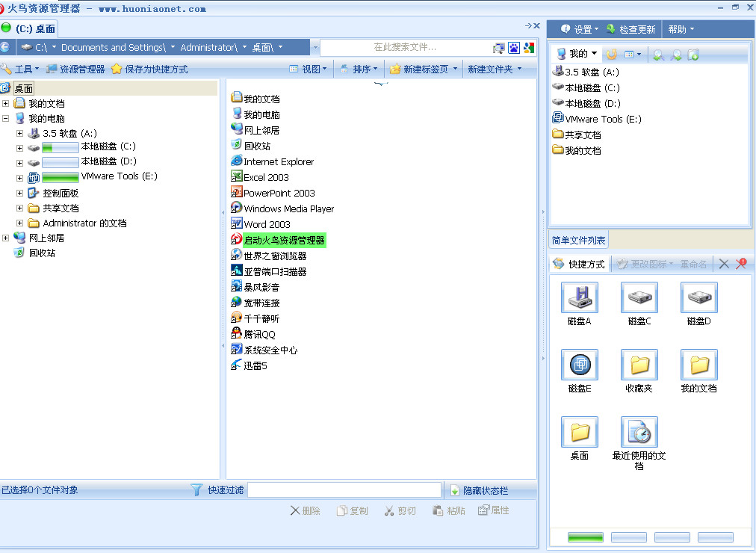Click the pin arrow icon beside tab close

[x=528, y=25]
